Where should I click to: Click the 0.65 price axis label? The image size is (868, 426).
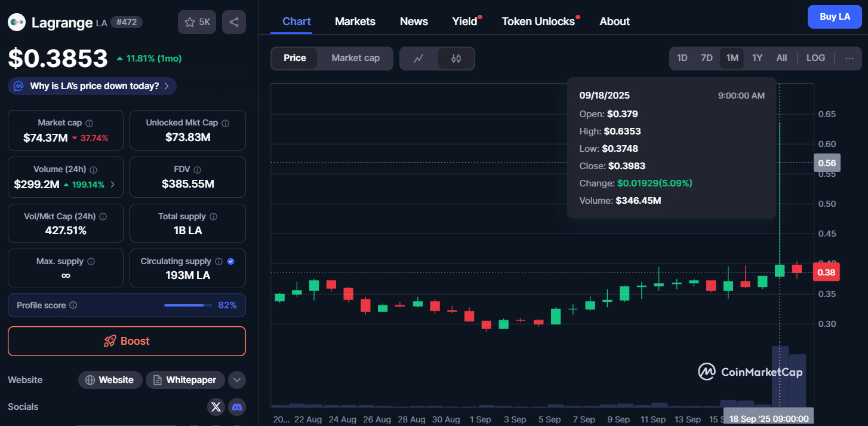coord(827,114)
